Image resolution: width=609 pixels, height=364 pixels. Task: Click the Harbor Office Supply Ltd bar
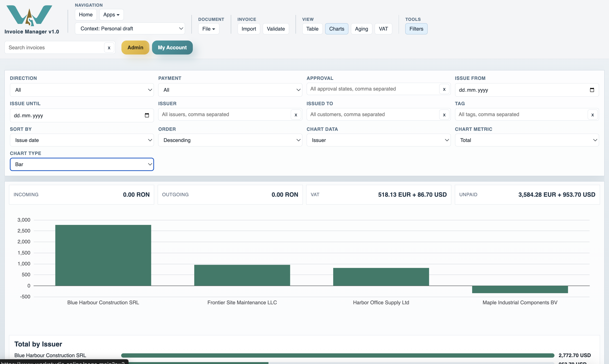[381, 277]
